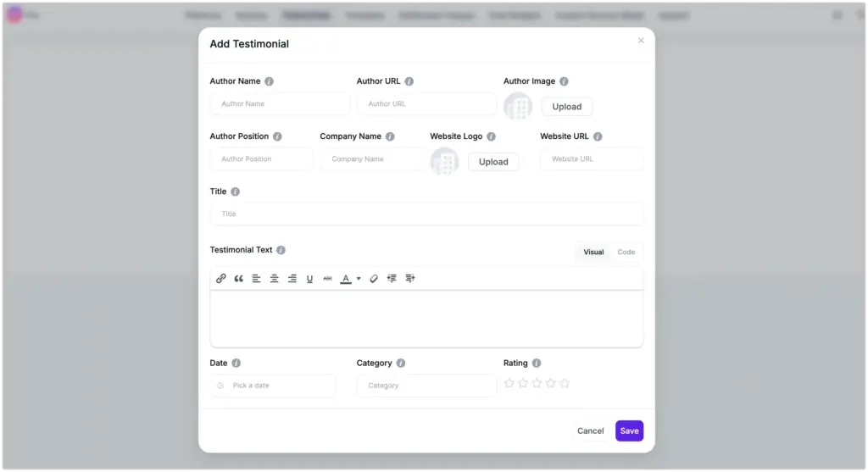The width and height of the screenshot is (868, 472).
Task: Decrease indent in the editor toolbar
Action: click(392, 278)
